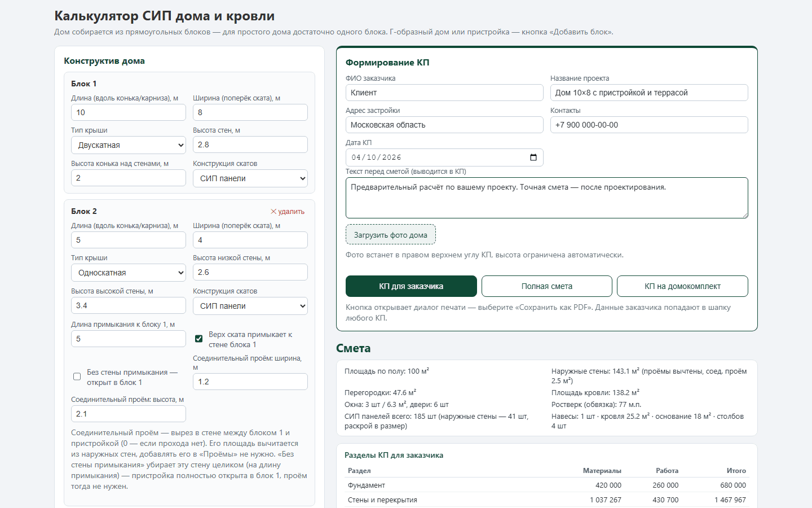Click Загрузить фото дома upload button
Image resolution: width=812 pixels, height=508 pixels.
click(391, 235)
